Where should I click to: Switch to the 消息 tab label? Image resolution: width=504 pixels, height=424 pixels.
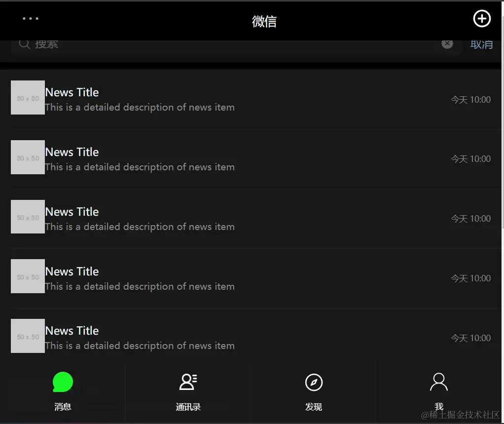(63, 407)
